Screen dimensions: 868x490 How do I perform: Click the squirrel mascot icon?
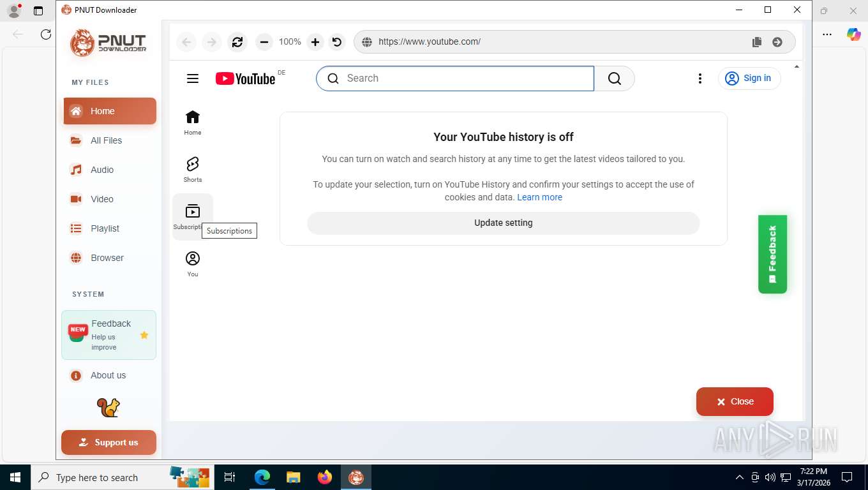[108, 408]
